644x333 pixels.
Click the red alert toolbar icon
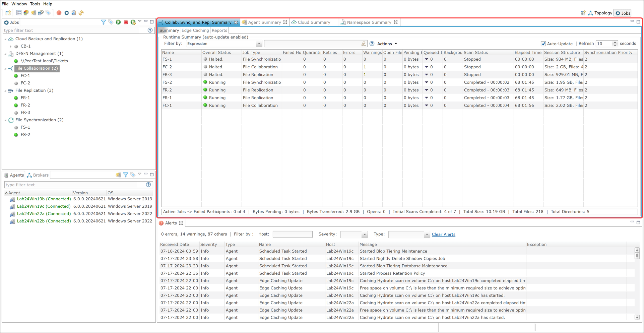pos(59,13)
